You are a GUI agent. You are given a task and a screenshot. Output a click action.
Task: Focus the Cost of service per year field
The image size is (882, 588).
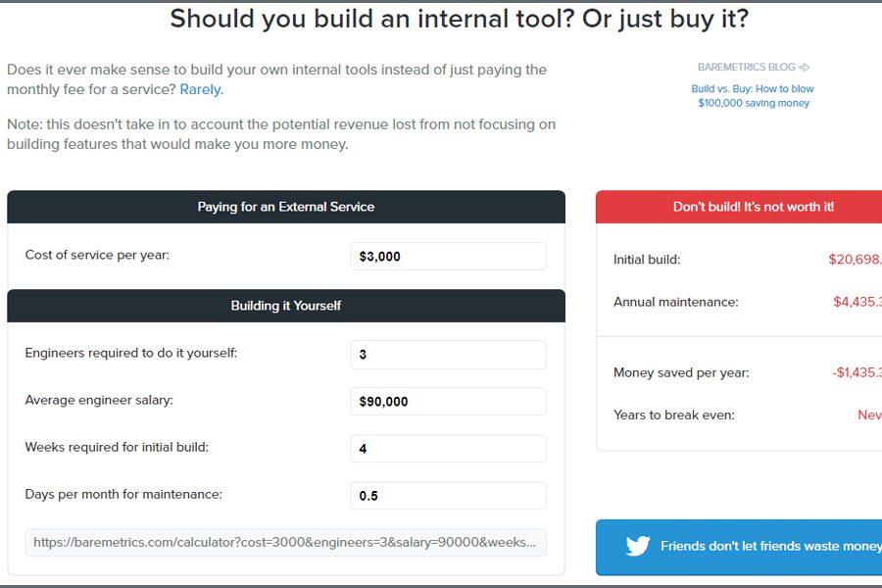[x=448, y=257]
